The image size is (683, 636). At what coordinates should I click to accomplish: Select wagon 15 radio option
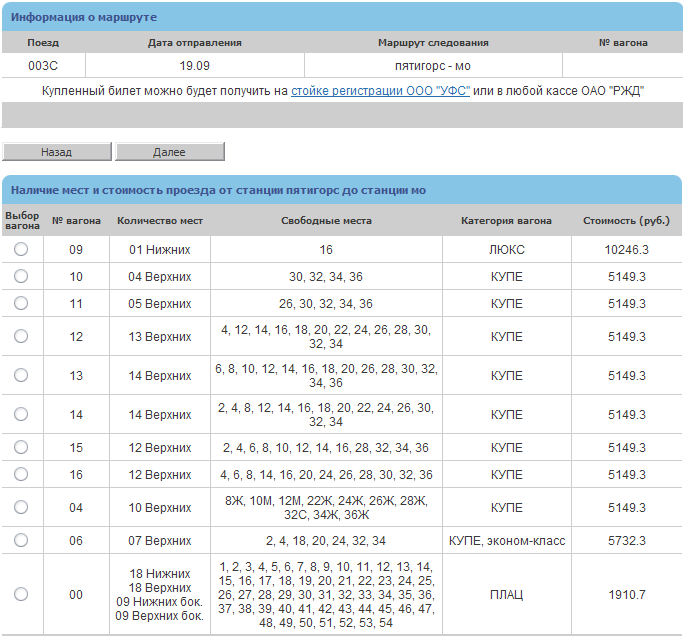click(21, 447)
